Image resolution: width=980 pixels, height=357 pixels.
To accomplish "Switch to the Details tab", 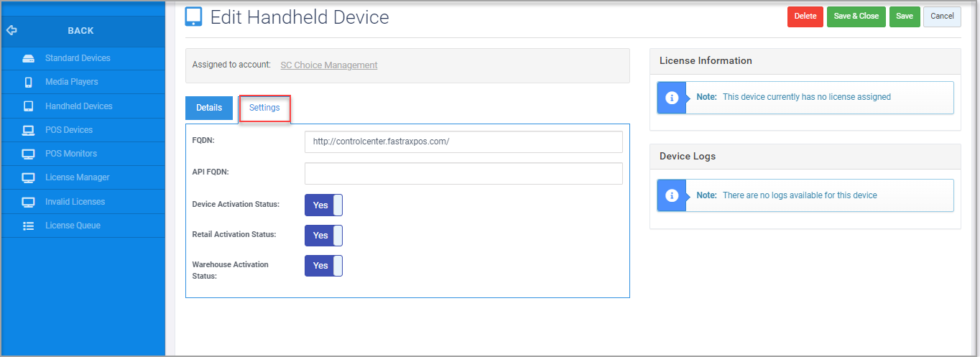I will tap(209, 108).
